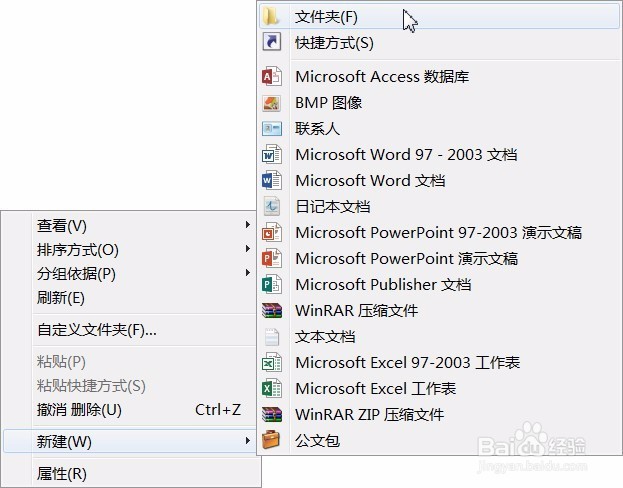This screenshot has height=488, width=623.
Task: Click the blue Word document icon
Action: [x=272, y=180]
